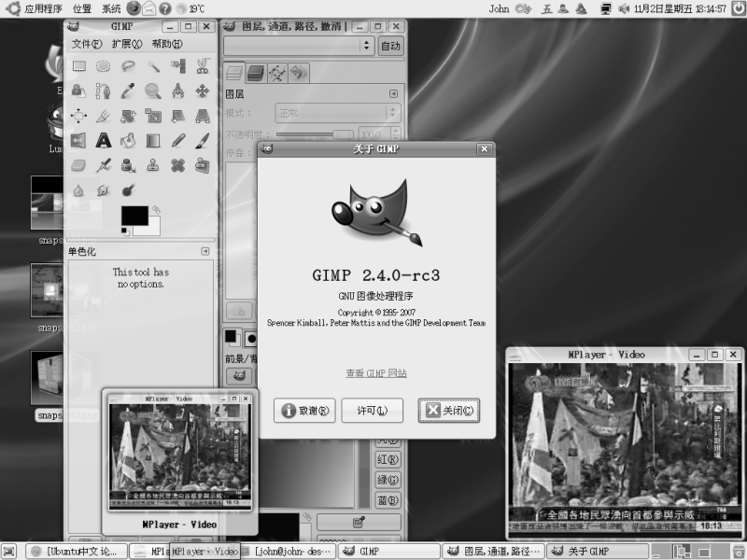
Task: Select the Blur/Sharpen droplet tool
Action: 78,190
